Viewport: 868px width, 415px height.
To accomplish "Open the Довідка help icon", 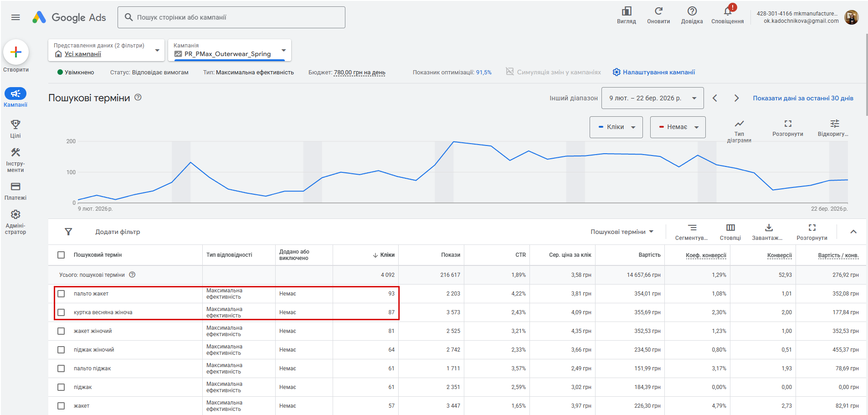I will tap(692, 11).
